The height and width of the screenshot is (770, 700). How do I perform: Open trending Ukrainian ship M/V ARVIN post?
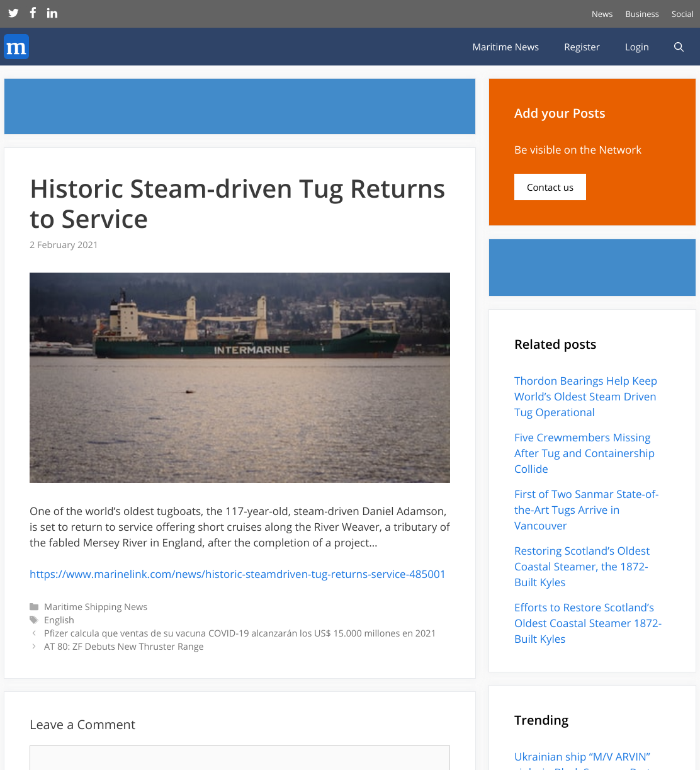pyautogui.click(x=582, y=761)
